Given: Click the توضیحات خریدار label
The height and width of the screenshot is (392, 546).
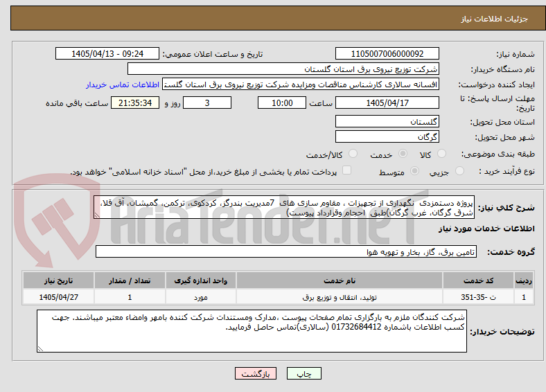Looking at the screenshot, I should click(502, 332).
